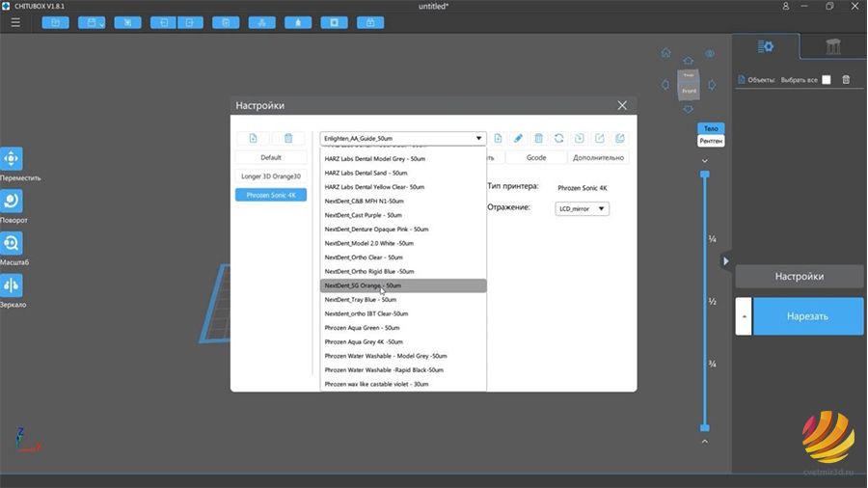Viewport: 868px width, 488px height.
Task: Click the Auto layout toolbar icon
Action: pos(261,23)
